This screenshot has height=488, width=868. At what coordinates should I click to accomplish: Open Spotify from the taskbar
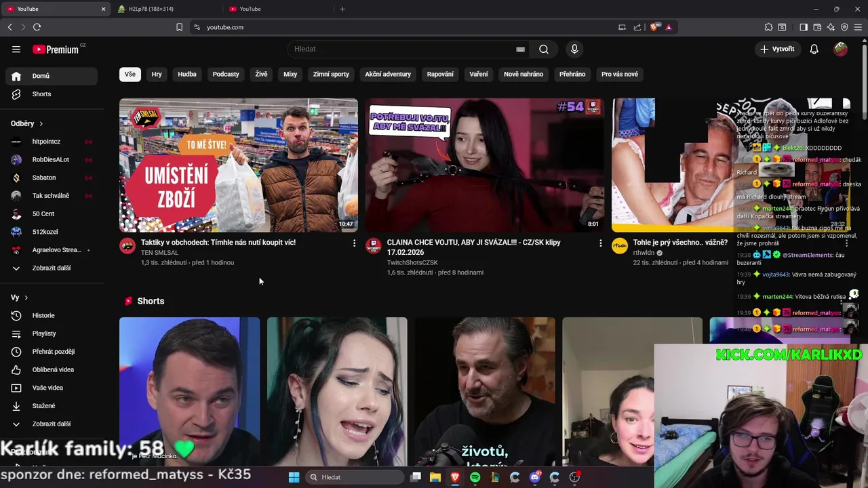coord(475,477)
